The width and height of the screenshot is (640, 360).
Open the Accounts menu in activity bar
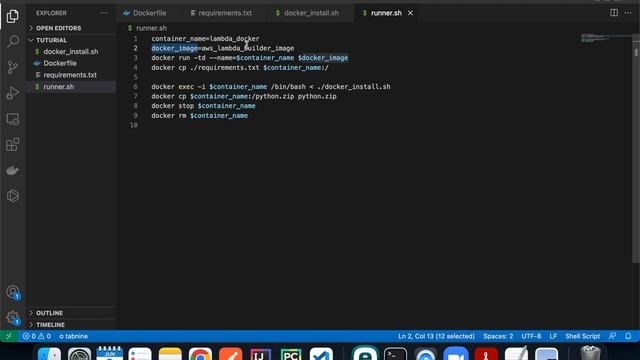[x=13, y=292]
